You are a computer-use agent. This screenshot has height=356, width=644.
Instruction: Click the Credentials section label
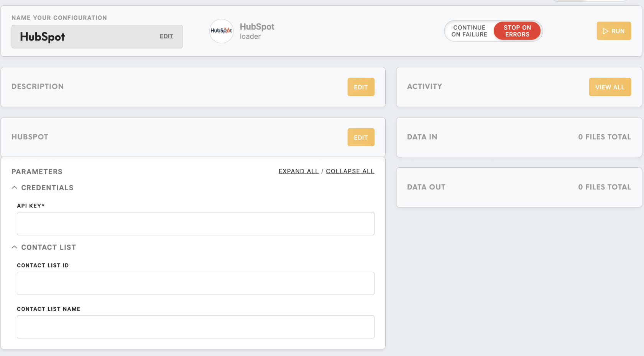point(47,188)
